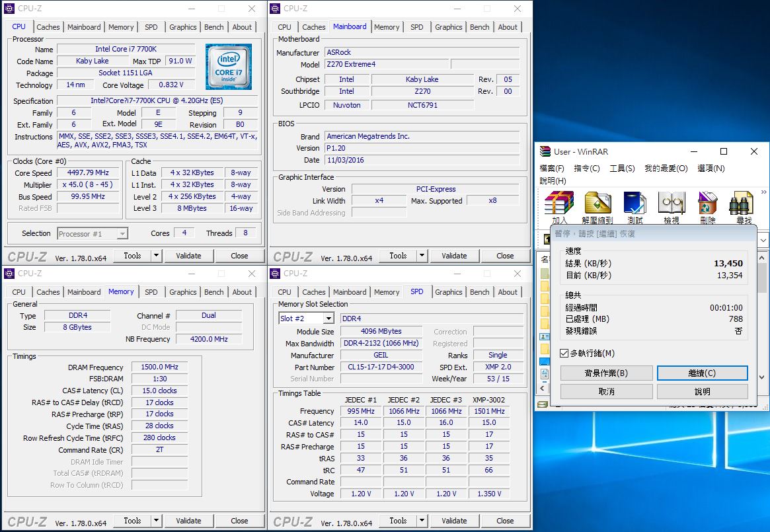The image size is (770, 532).
Task: Click the WinRAR books icon in title bar
Action: (545, 151)
